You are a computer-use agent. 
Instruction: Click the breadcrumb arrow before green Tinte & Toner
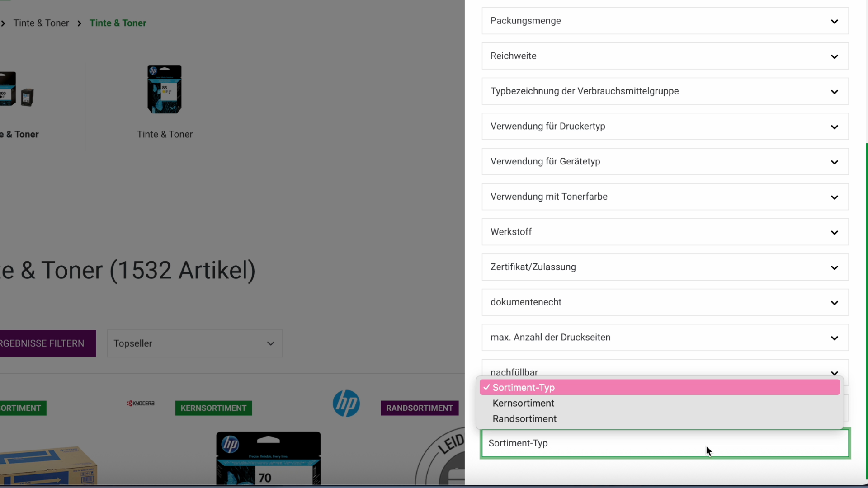point(79,23)
